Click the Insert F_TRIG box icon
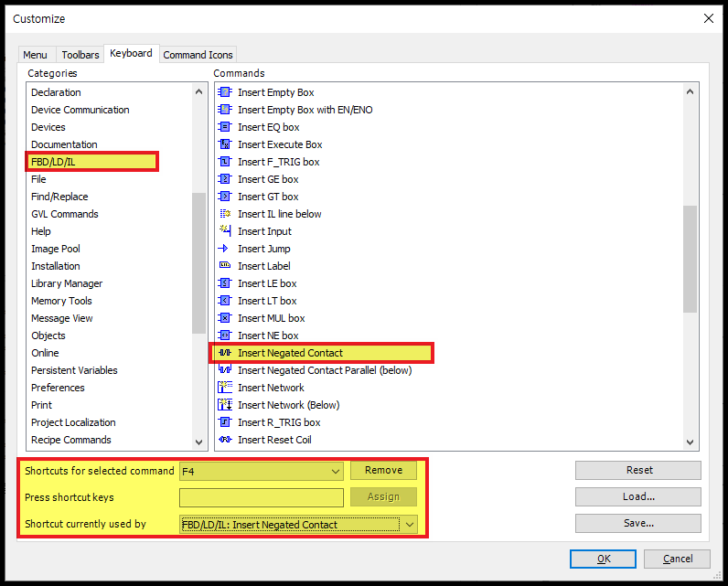This screenshot has width=728, height=586. [225, 162]
